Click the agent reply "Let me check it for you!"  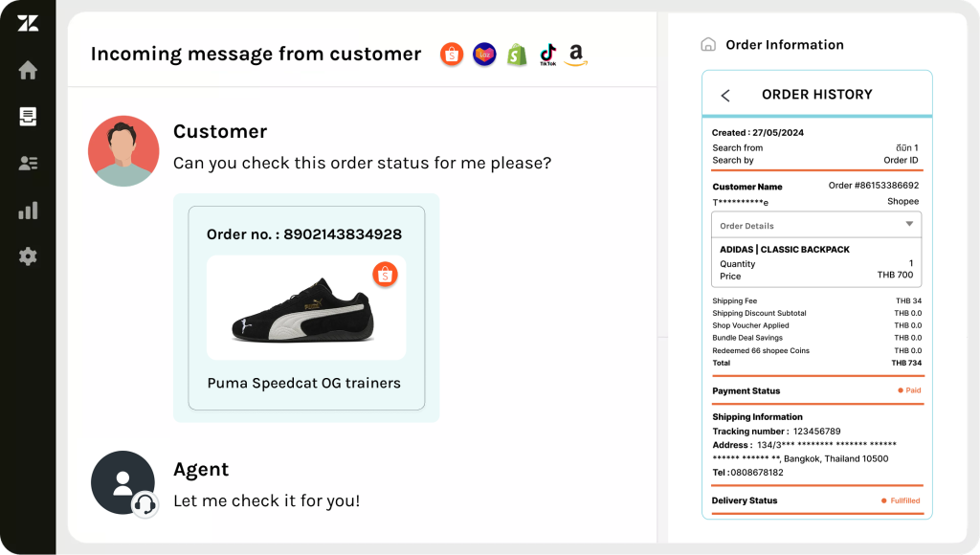click(x=266, y=501)
